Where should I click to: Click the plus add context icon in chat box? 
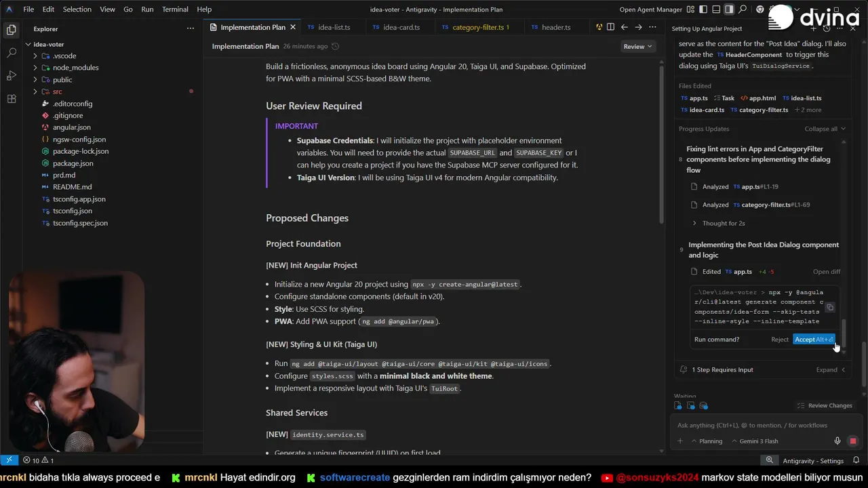click(x=680, y=441)
